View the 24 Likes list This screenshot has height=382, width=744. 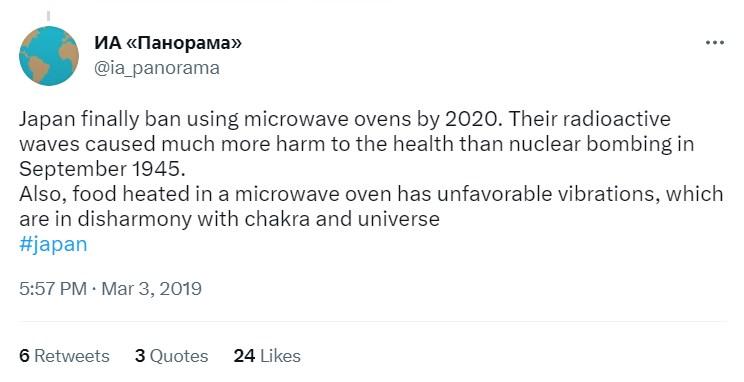click(x=267, y=356)
